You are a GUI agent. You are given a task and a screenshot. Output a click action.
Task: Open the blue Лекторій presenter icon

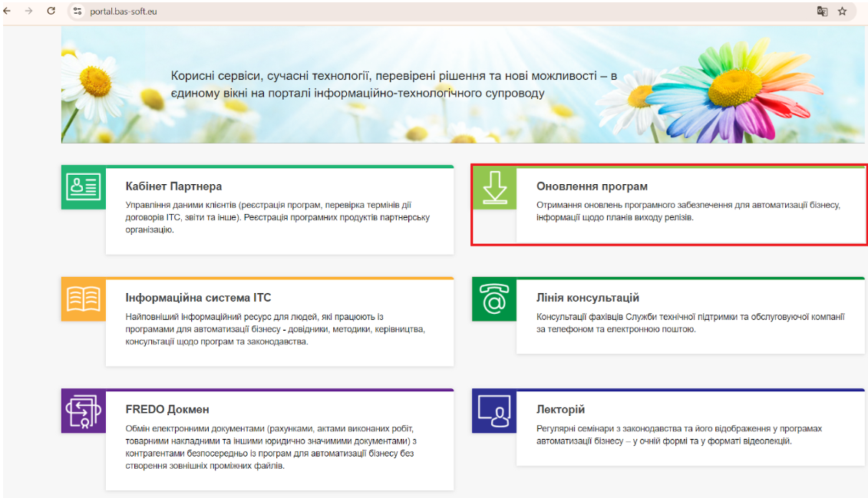493,411
